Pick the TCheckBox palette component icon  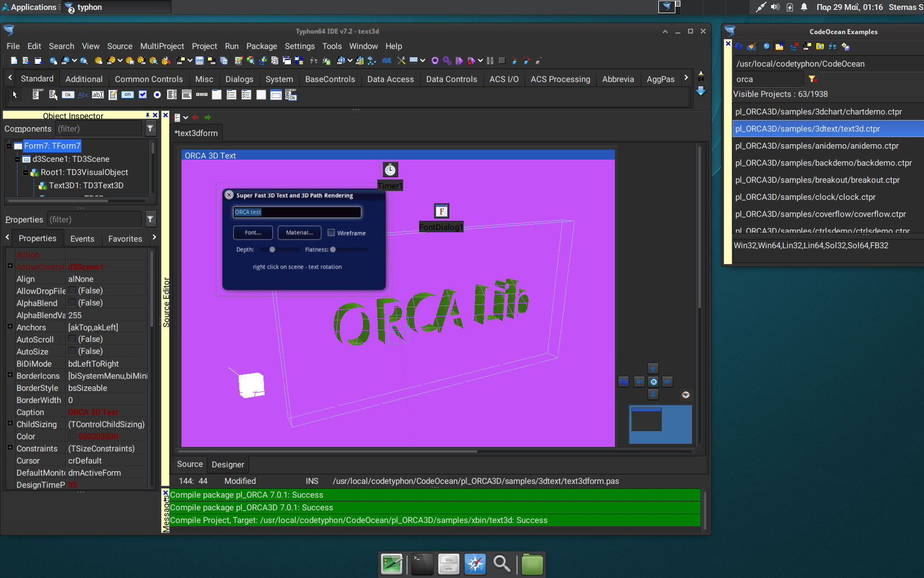click(x=142, y=95)
